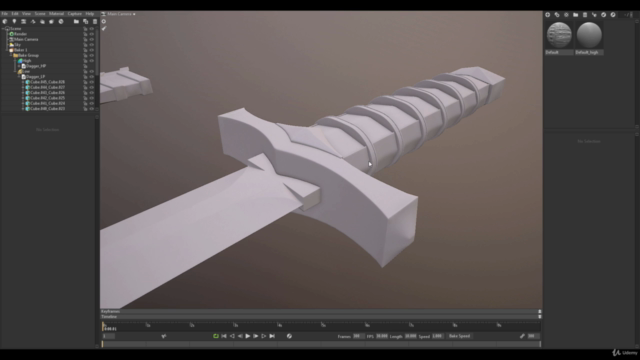Open the Scene menu

[40, 14]
